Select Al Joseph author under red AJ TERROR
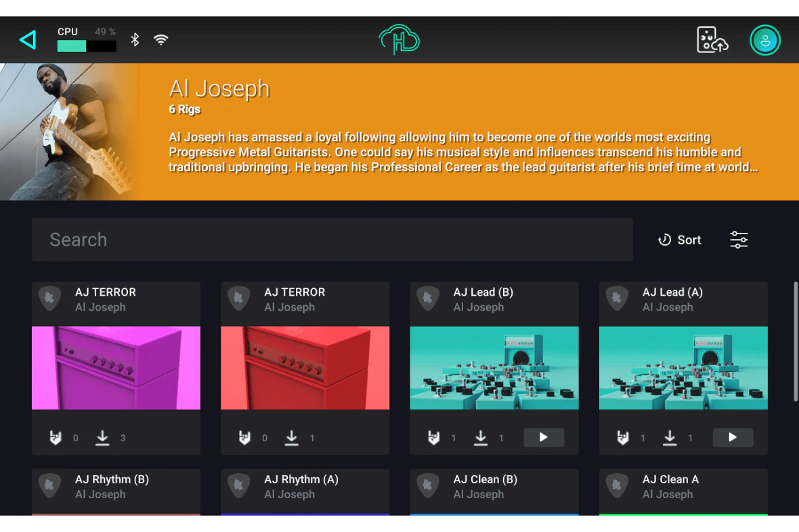This screenshot has width=799, height=532. tap(289, 307)
